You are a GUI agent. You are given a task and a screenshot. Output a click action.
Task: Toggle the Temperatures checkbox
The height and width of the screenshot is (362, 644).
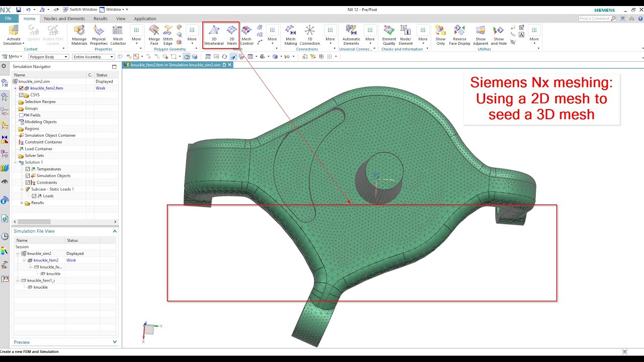click(28, 169)
